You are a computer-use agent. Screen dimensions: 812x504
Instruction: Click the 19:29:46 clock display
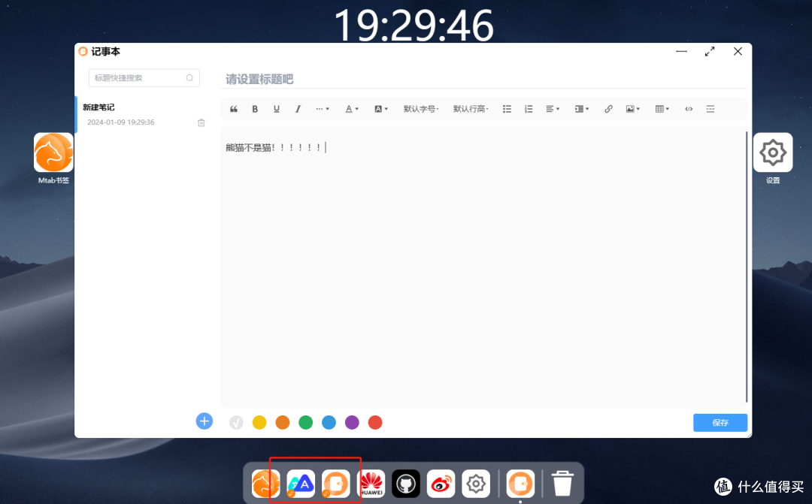pyautogui.click(x=414, y=25)
